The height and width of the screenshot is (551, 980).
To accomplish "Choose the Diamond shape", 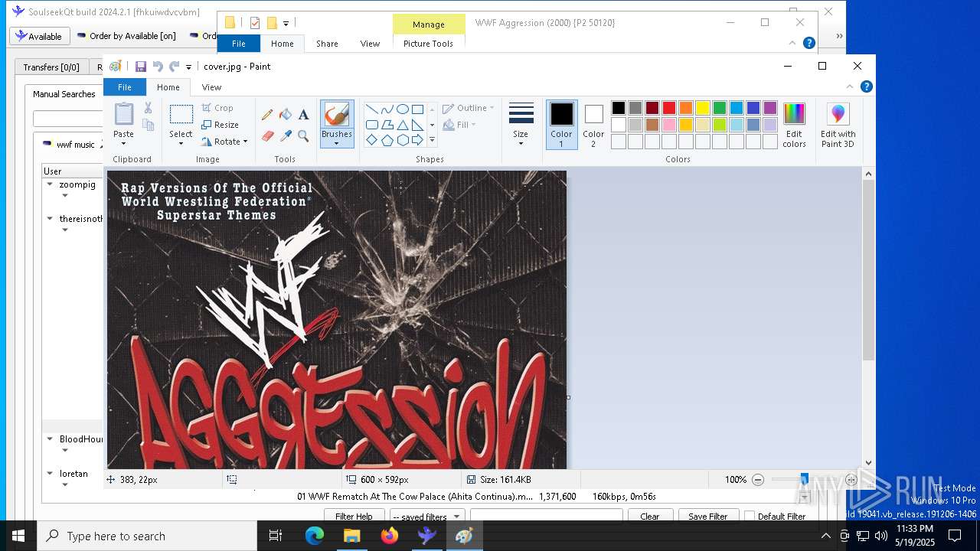I will pos(371,140).
